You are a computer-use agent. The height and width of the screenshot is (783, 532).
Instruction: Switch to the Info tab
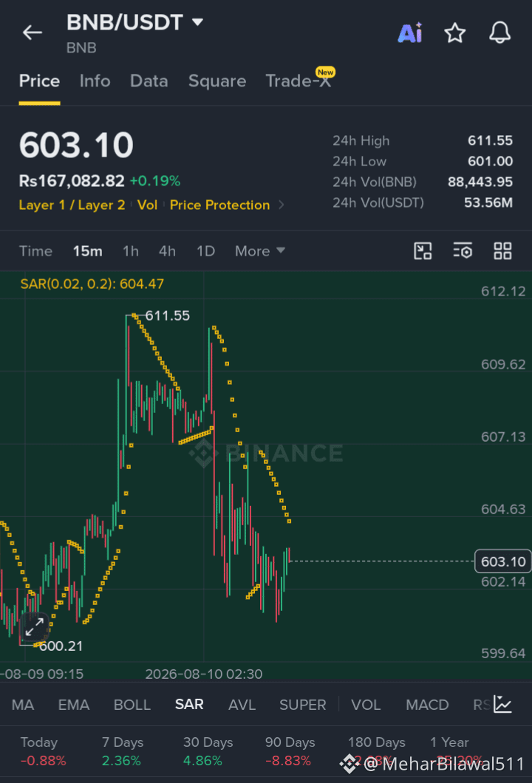coord(95,81)
